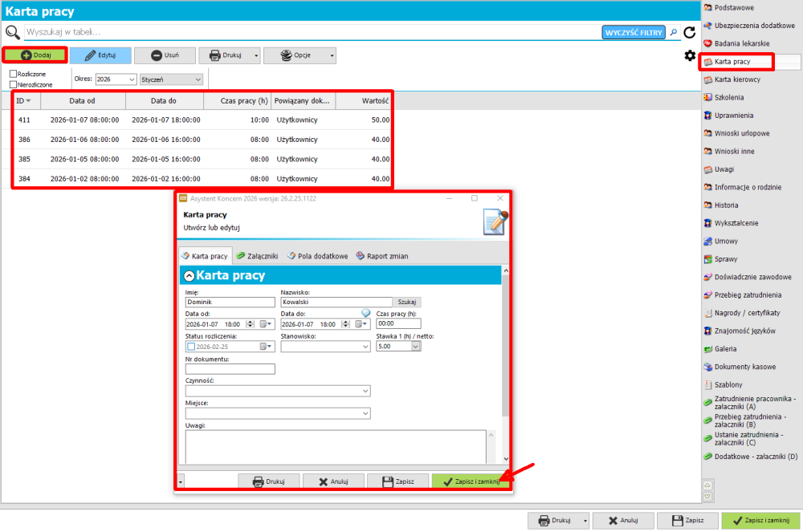Click the speech bubble icon above Data do
Screen dimensions: 803x532
point(365,313)
